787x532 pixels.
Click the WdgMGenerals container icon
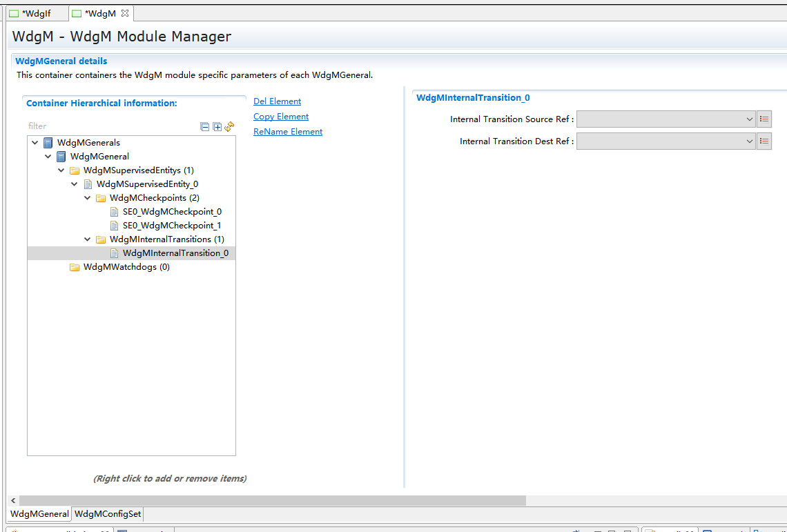coord(48,143)
